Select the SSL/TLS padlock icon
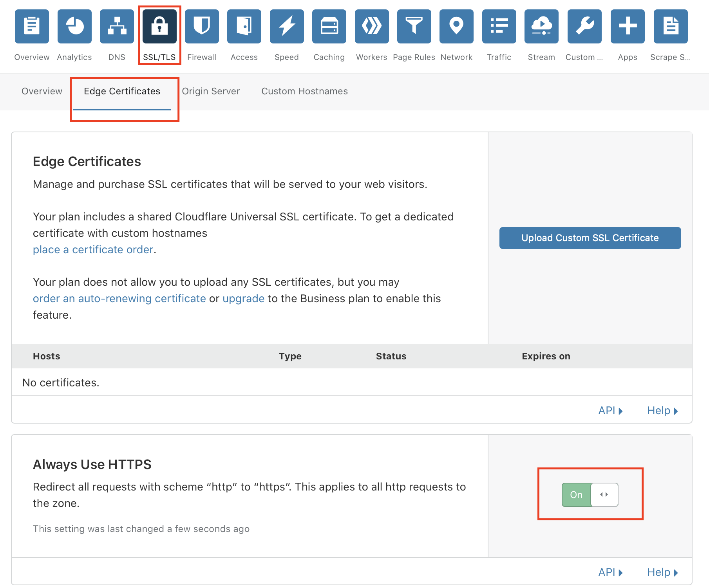This screenshot has height=588, width=709. 159,26
